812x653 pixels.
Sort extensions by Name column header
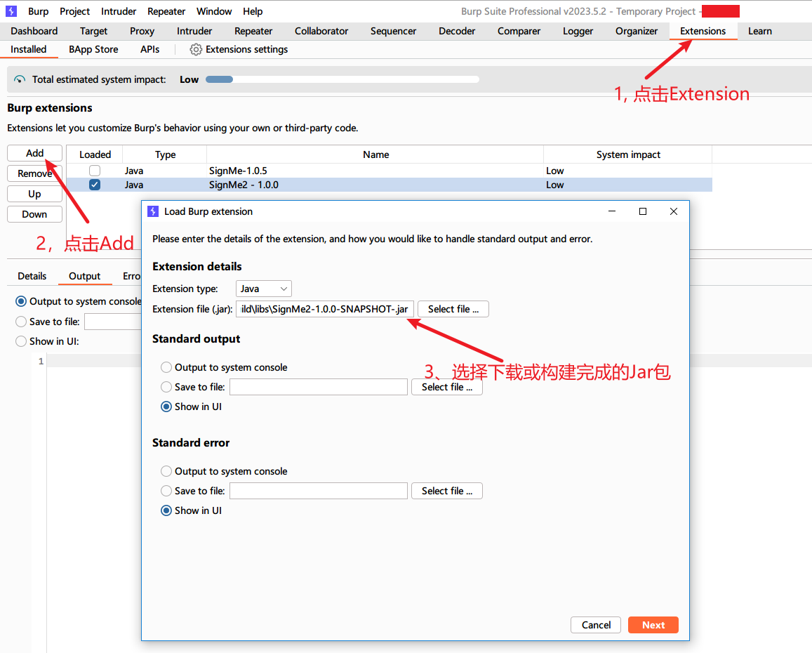pos(375,154)
